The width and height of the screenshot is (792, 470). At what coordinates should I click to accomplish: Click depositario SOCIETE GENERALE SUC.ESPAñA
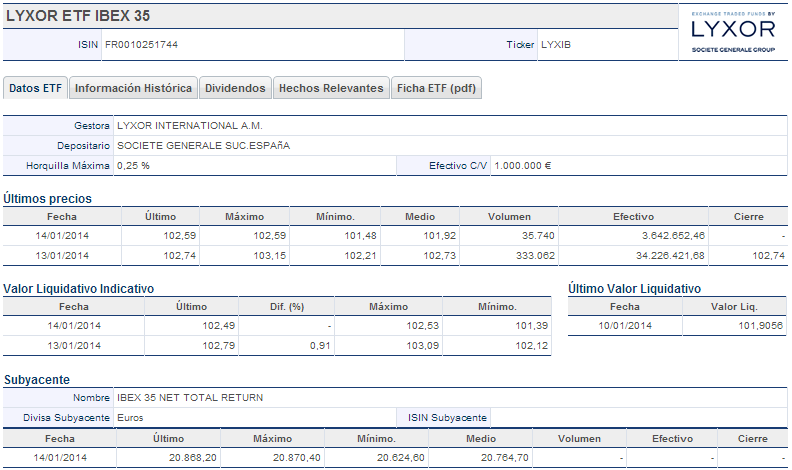coord(204,146)
